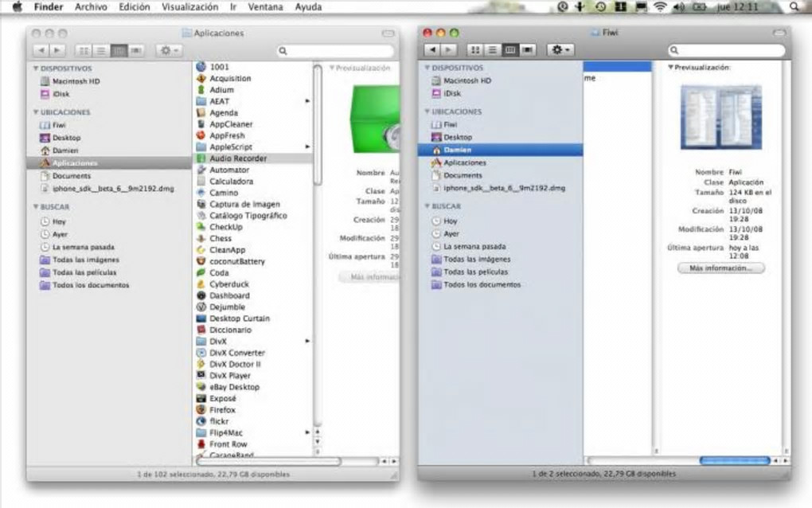Switch Fiwi window to list view

[x=493, y=49]
